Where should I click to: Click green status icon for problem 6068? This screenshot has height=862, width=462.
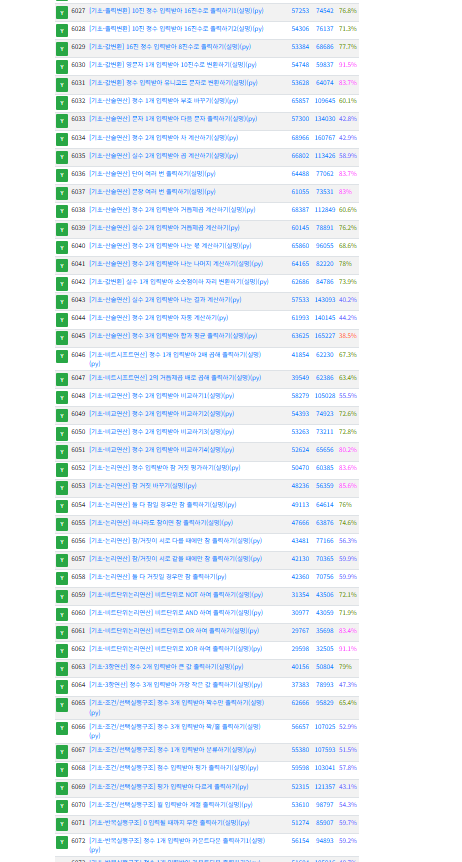62,770
